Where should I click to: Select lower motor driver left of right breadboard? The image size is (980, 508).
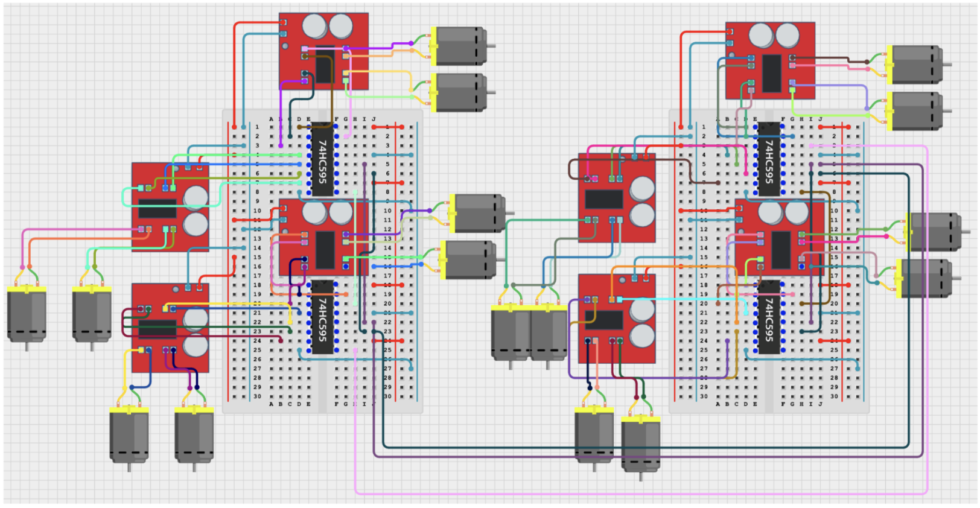pos(617,319)
